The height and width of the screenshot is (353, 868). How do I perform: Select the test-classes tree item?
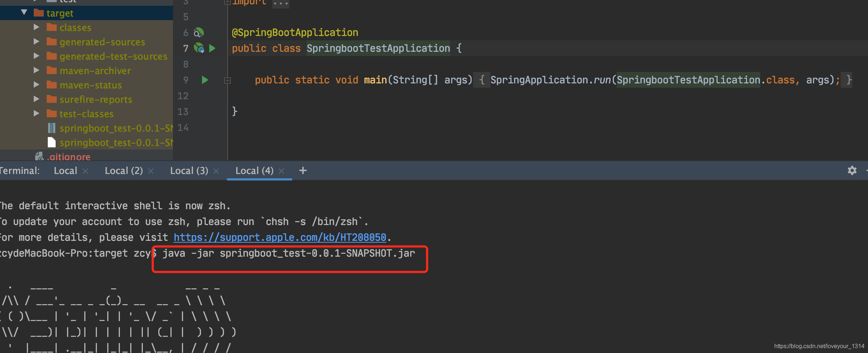click(87, 114)
